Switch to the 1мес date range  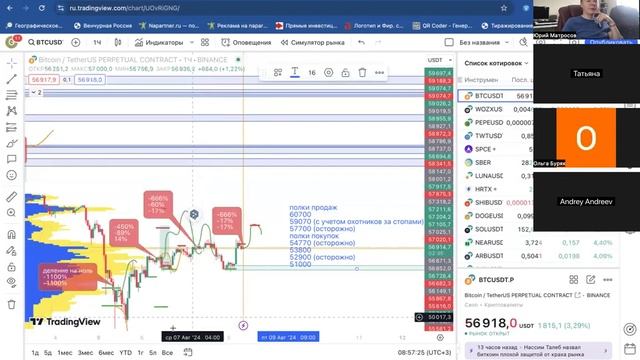click(x=64, y=353)
